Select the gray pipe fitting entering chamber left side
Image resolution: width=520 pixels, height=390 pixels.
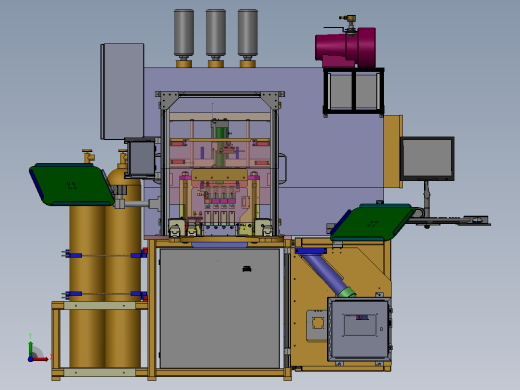tap(137, 203)
